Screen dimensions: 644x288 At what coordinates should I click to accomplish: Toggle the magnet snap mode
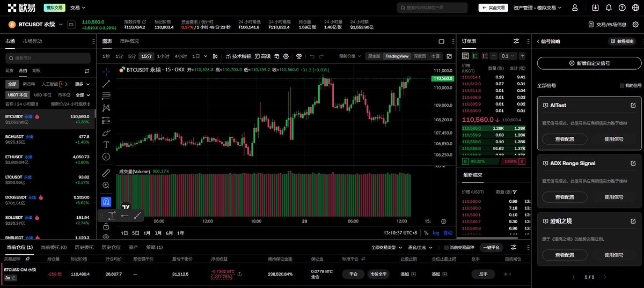[106, 202]
